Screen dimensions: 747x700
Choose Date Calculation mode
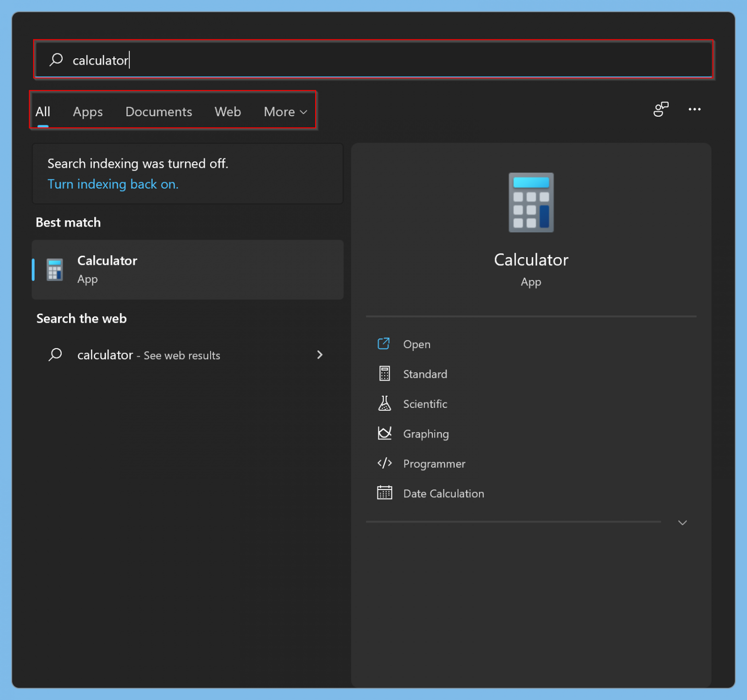click(444, 494)
